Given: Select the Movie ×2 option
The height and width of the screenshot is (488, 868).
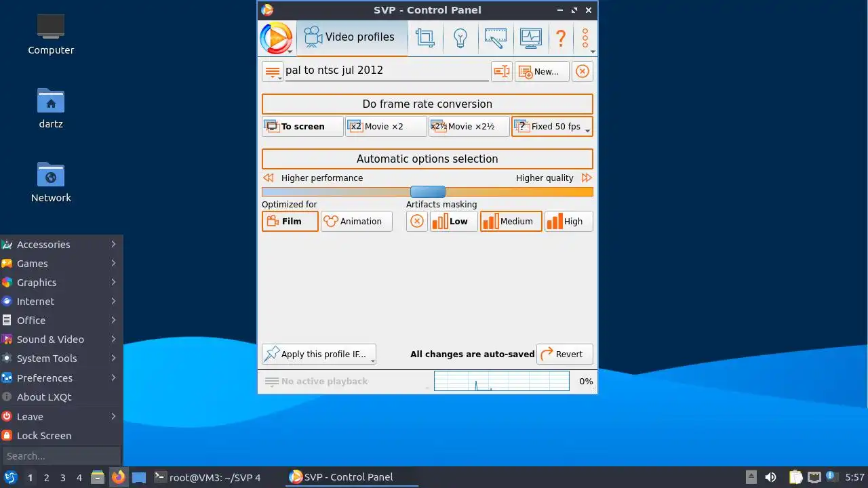Looking at the screenshot, I should point(386,126).
